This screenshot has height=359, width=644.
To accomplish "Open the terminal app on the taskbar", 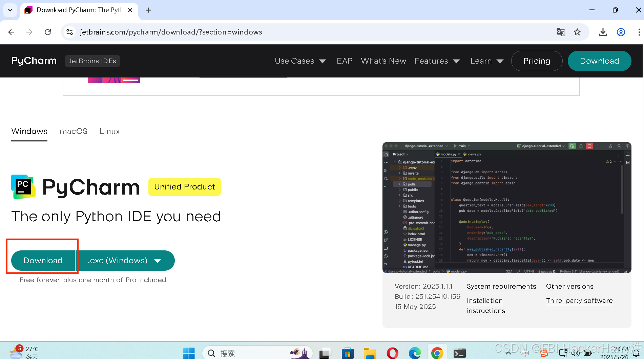I will click(460, 353).
